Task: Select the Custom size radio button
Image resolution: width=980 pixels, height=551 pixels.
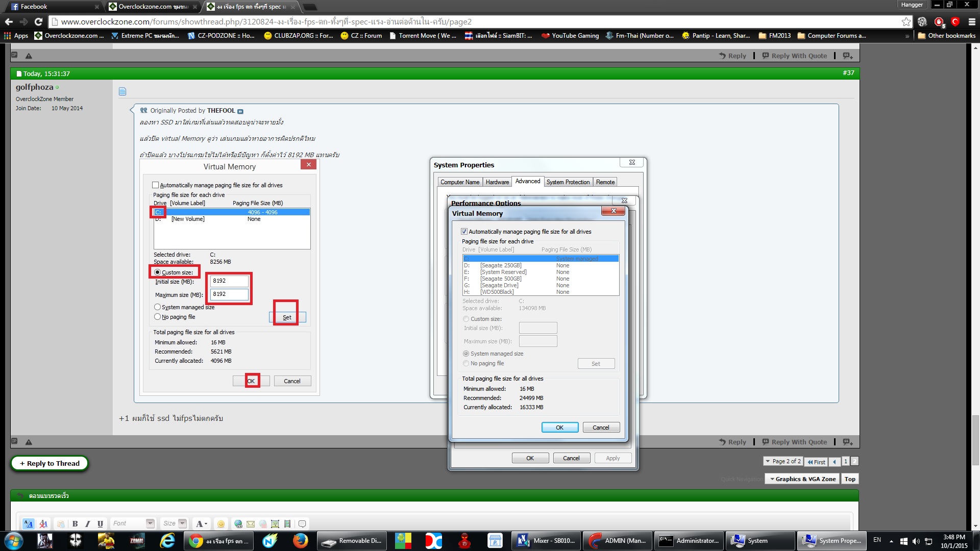Action: pos(466,319)
